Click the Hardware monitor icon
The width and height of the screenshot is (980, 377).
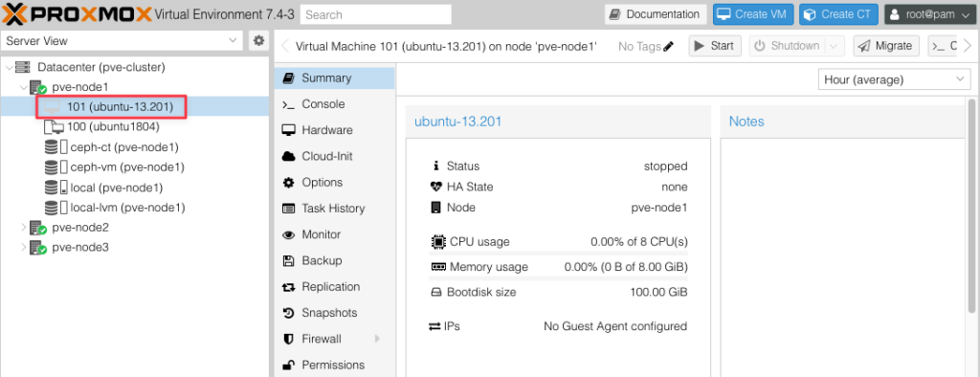[288, 130]
